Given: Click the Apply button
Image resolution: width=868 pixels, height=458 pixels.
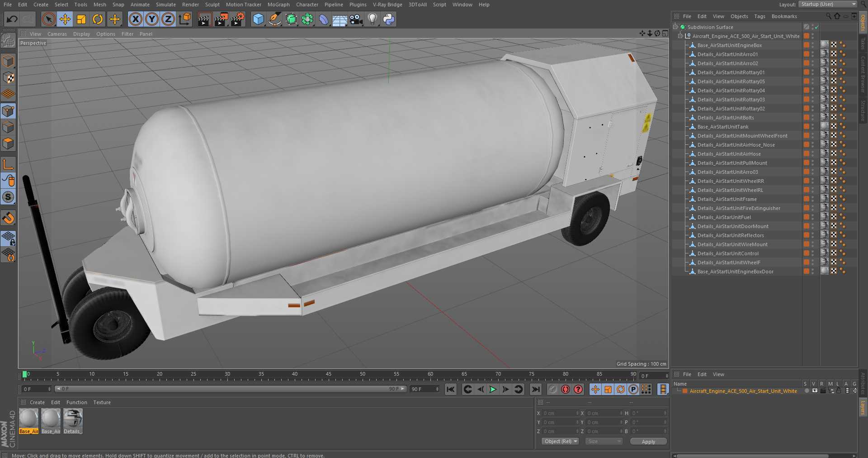Looking at the screenshot, I should coord(648,441).
